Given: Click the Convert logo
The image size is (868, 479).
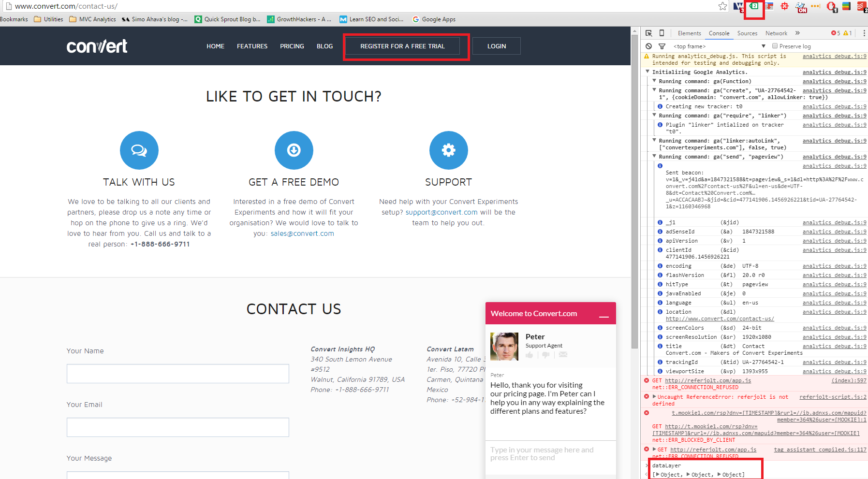Looking at the screenshot, I should pyautogui.click(x=97, y=46).
